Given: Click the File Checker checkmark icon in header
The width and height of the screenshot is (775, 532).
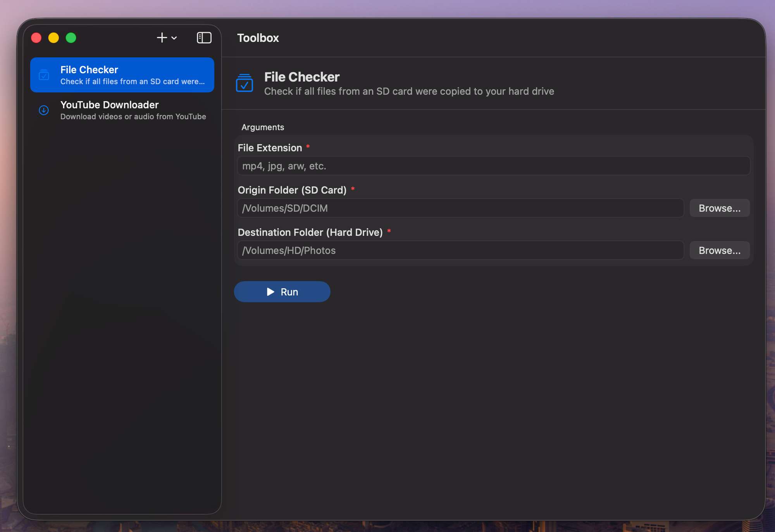Looking at the screenshot, I should click(x=244, y=83).
